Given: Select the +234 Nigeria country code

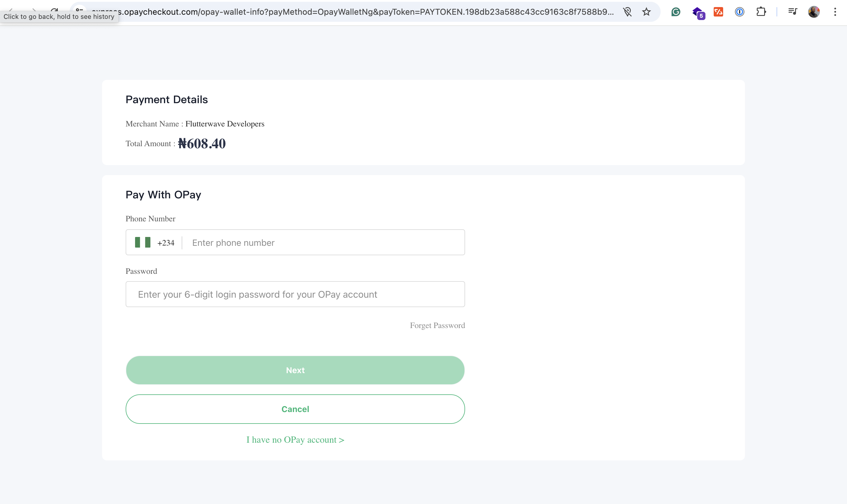Looking at the screenshot, I should coord(155,243).
